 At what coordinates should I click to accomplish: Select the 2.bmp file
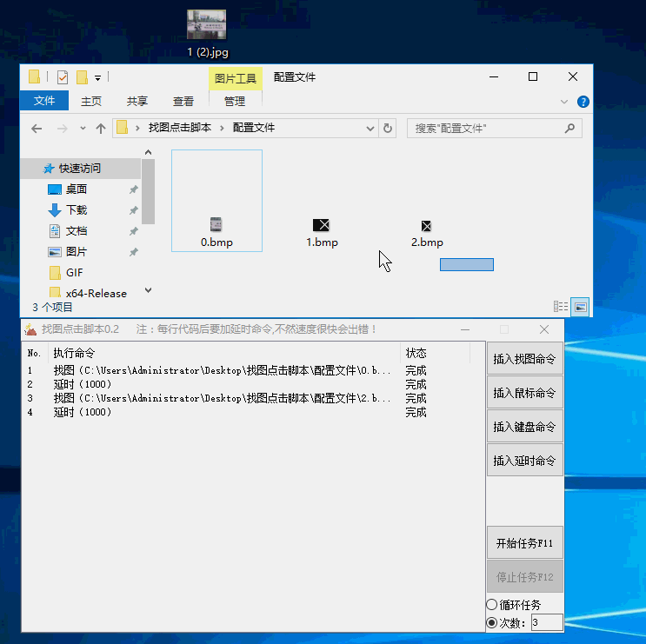pyautogui.click(x=427, y=234)
